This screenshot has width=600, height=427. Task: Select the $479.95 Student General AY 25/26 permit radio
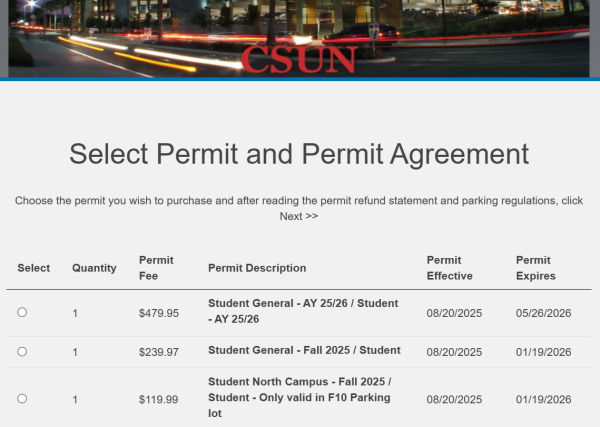pos(22,313)
